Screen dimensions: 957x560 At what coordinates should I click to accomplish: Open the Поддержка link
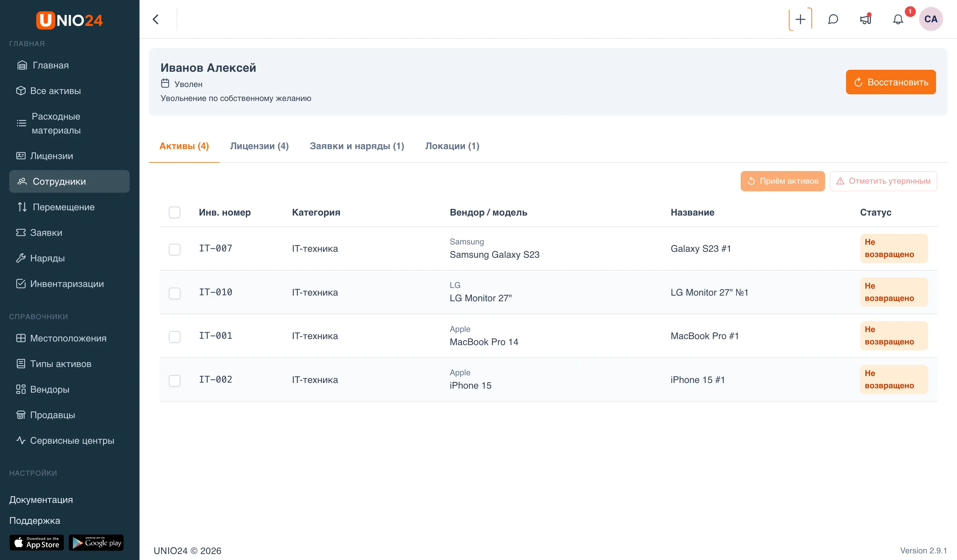tap(35, 520)
